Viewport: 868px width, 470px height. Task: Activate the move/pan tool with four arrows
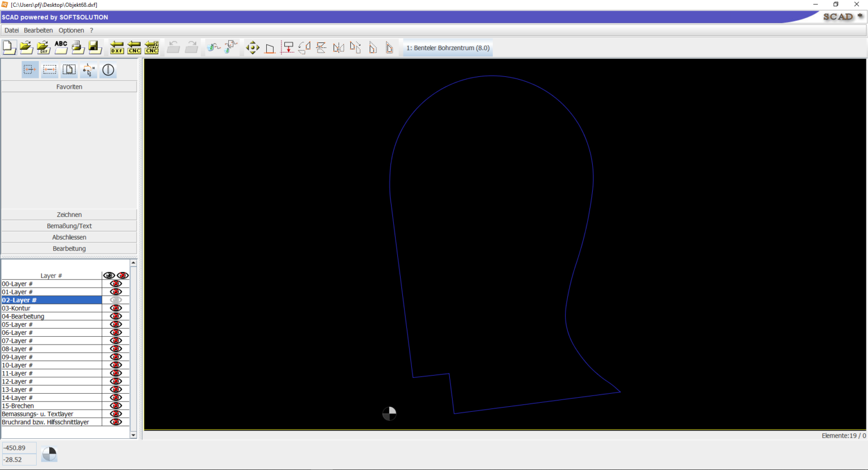pyautogui.click(x=253, y=47)
